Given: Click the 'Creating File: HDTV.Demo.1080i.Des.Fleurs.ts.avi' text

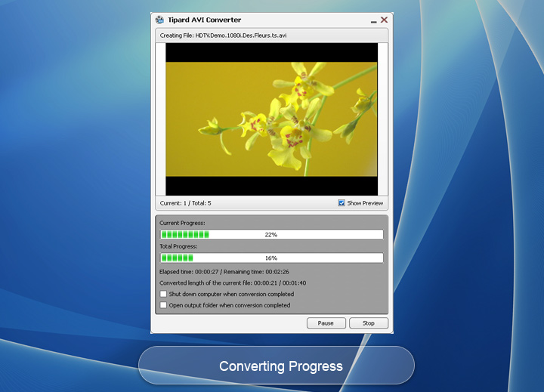Looking at the screenshot, I should click(x=223, y=35).
